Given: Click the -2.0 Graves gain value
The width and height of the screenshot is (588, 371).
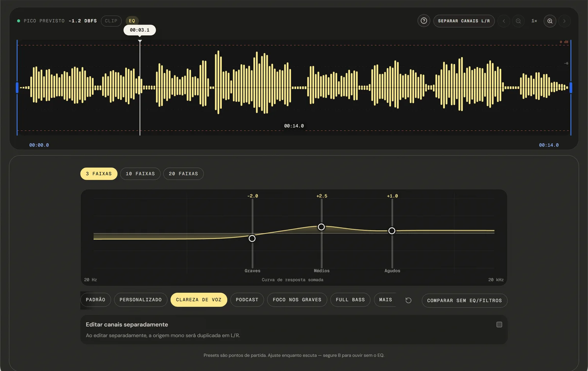Looking at the screenshot, I should (252, 196).
